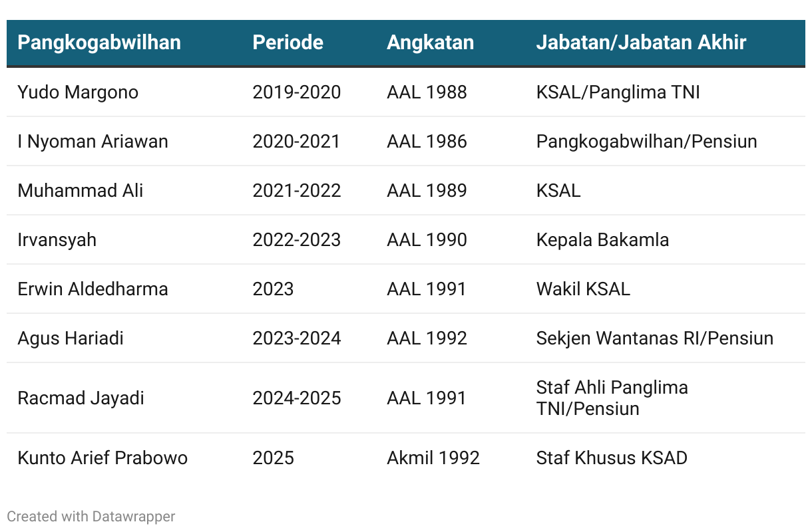812x532 pixels.
Task: Select the Kunto Arief Prabowo name cell
Action: pos(102,458)
